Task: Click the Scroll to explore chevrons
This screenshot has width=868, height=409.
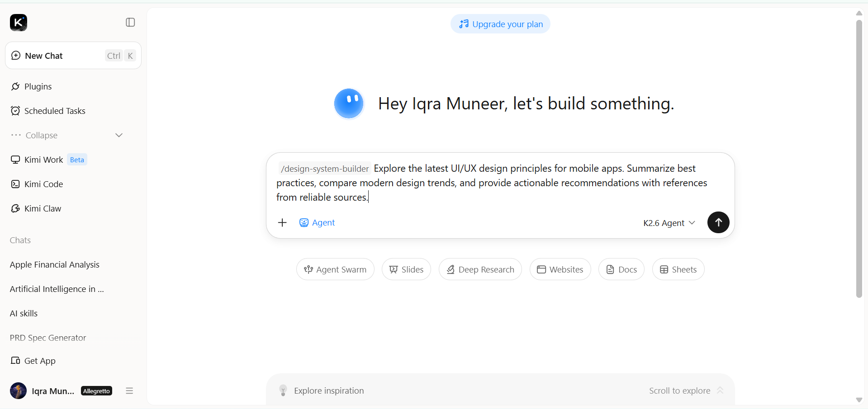Action: (x=720, y=390)
